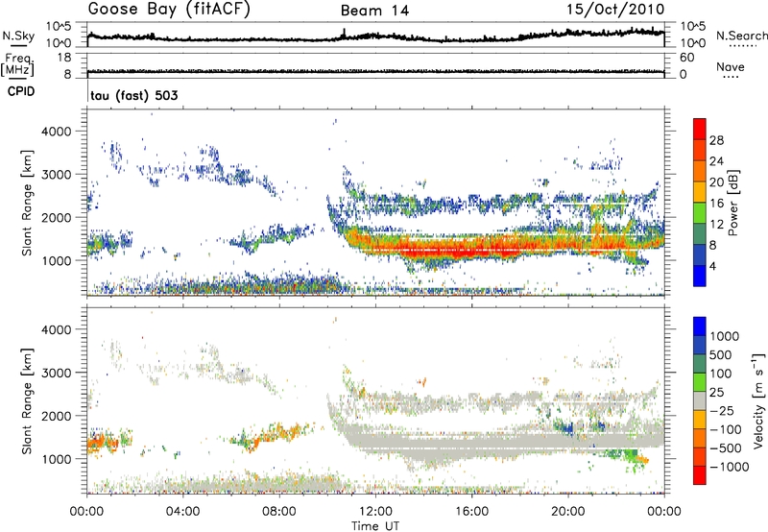Screen dimensions: 768x532
Task: Select "2000" tick on Power panel
Action: pos(57,217)
